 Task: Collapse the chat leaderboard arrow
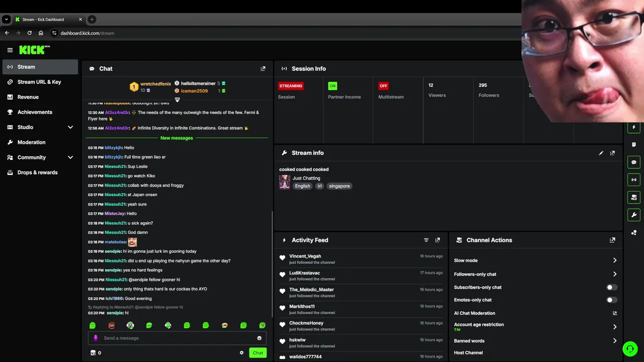[x=177, y=100]
